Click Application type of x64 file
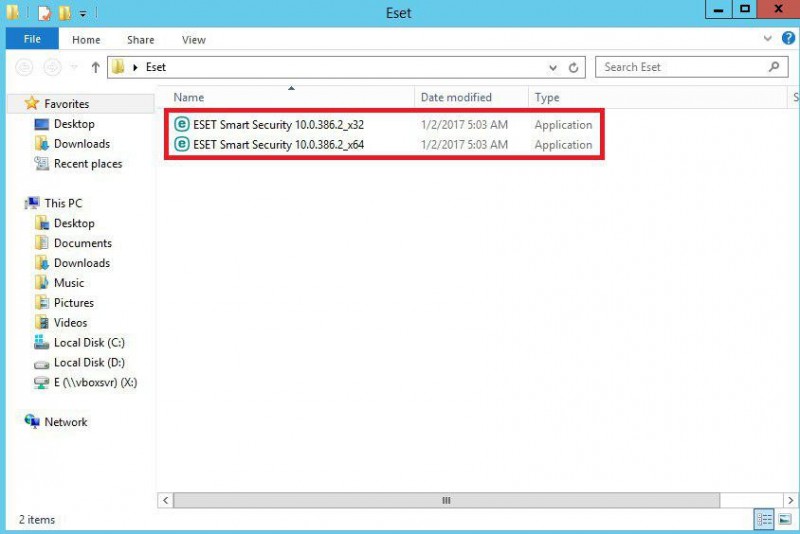This screenshot has height=534, width=800. (x=563, y=145)
